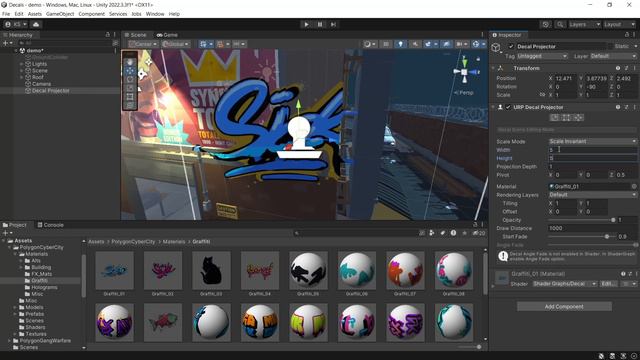The image size is (640, 360).
Task: Open the draw mode shading dropdown
Action: click(369, 44)
